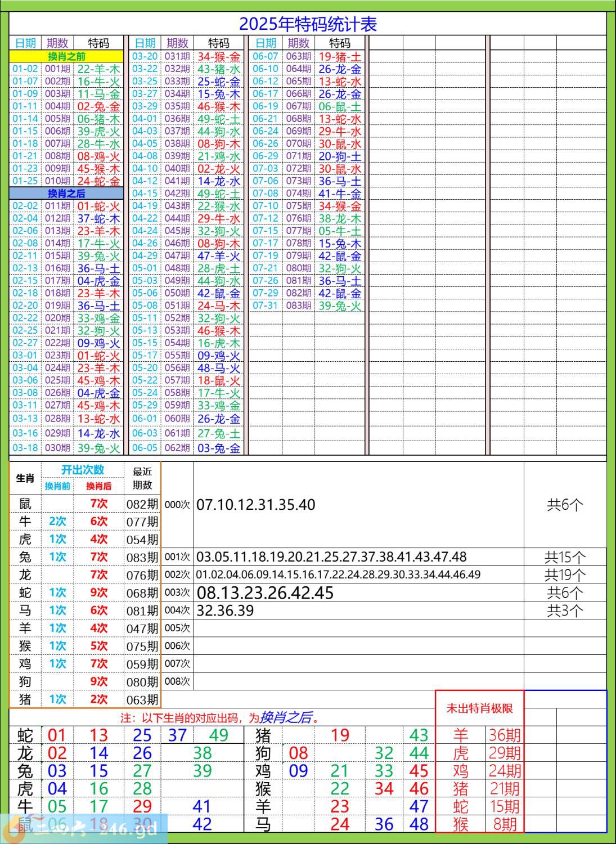Click the 000次 frequency label
Screen dimensions: 616x844
tap(177, 505)
